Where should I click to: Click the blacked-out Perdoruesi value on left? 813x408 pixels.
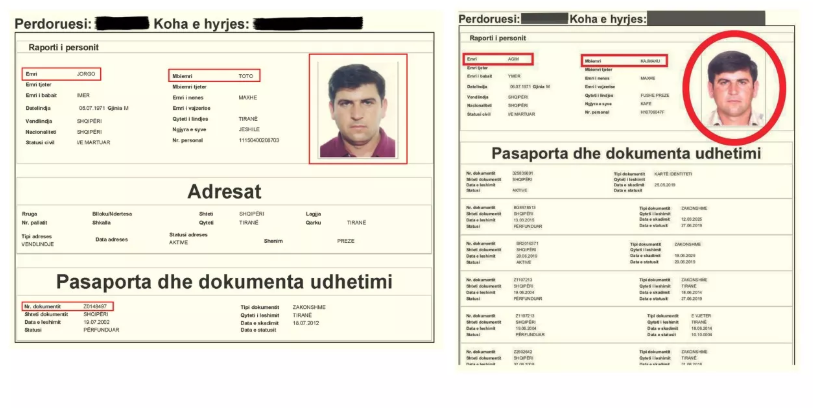pyautogui.click(x=123, y=23)
